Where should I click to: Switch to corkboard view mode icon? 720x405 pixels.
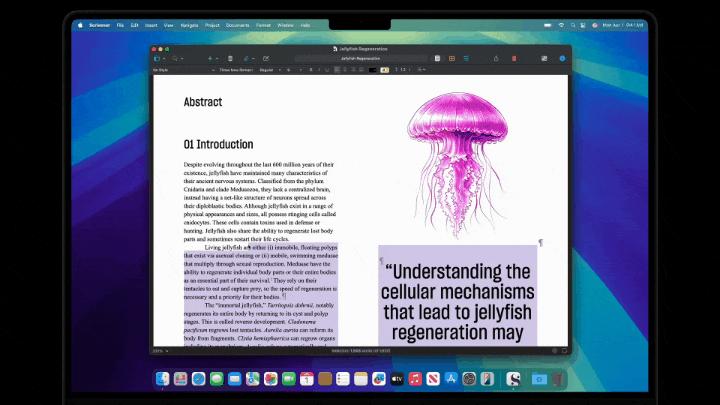tap(451, 59)
